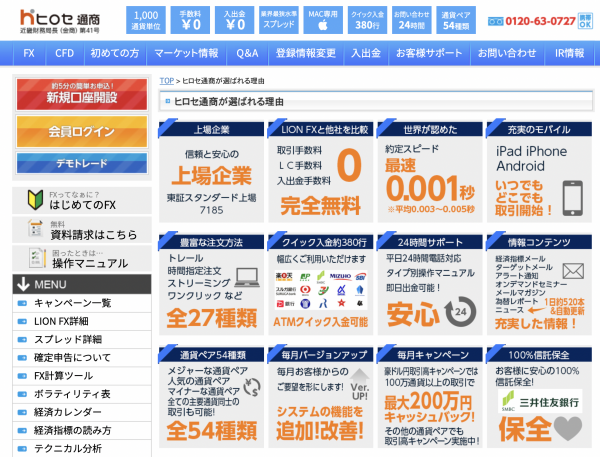Open the 毎月バージョンアップ card
The width and height of the screenshot is (600, 457).
point(321,397)
